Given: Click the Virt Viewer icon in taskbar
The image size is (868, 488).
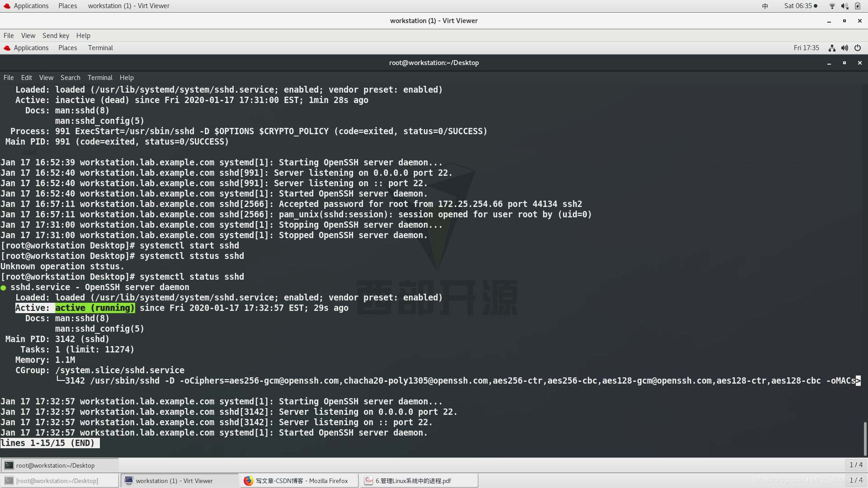Looking at the screenshot, I should [129, 481].
